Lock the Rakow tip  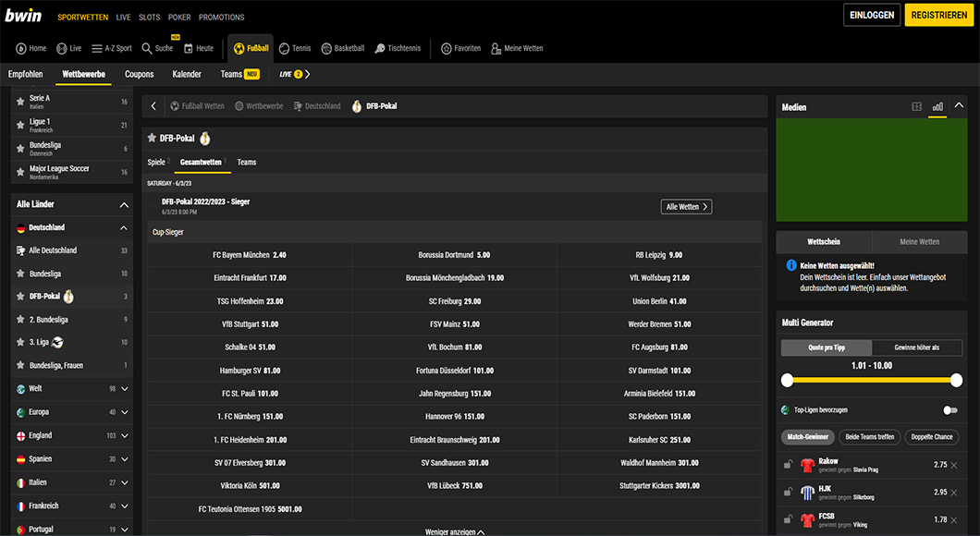point(788,464)
